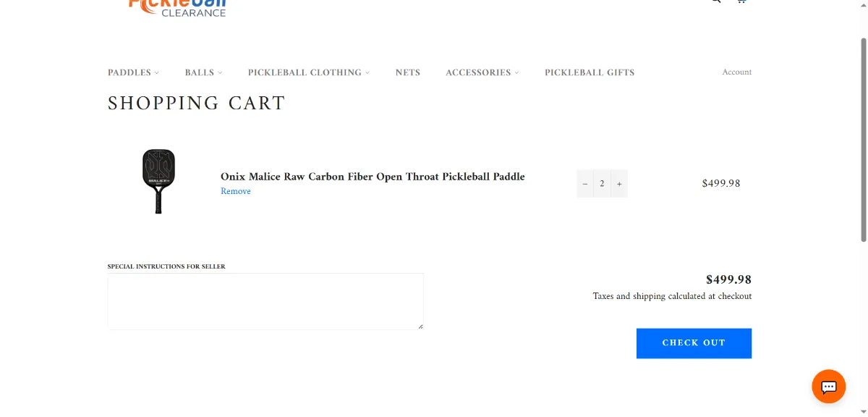The width and height of the screenshot is (868, 417).
Task: Click the Shopping Cart heading
Action: (x=197, y=104)
